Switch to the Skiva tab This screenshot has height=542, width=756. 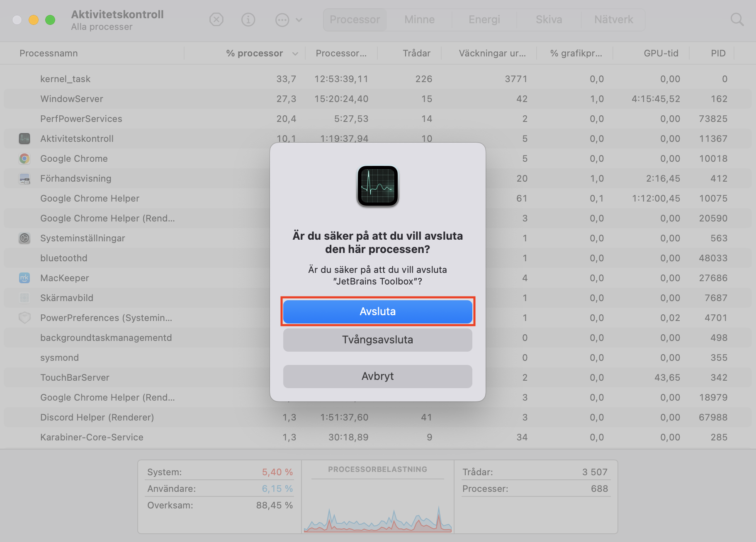(x=549, y=19)
